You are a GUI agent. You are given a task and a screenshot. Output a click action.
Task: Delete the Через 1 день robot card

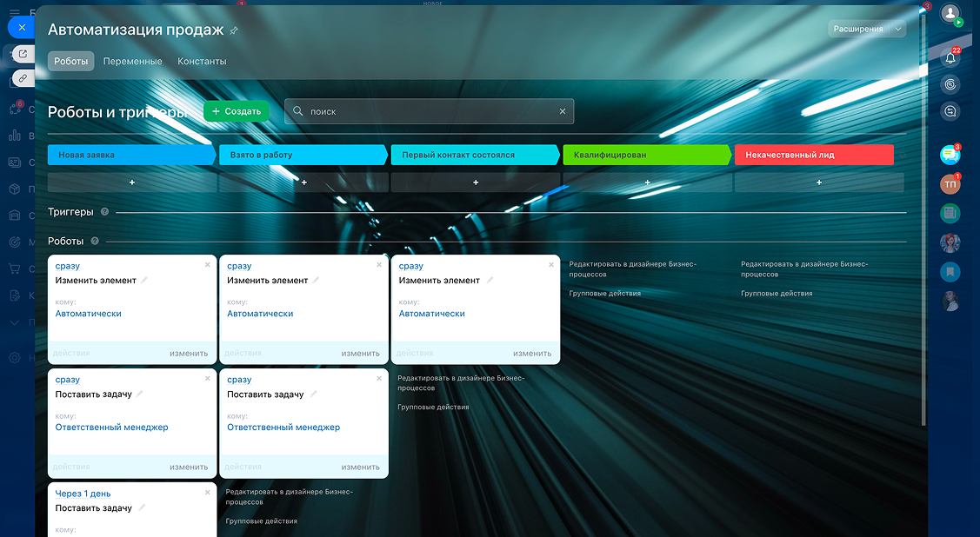coord(208,493)
